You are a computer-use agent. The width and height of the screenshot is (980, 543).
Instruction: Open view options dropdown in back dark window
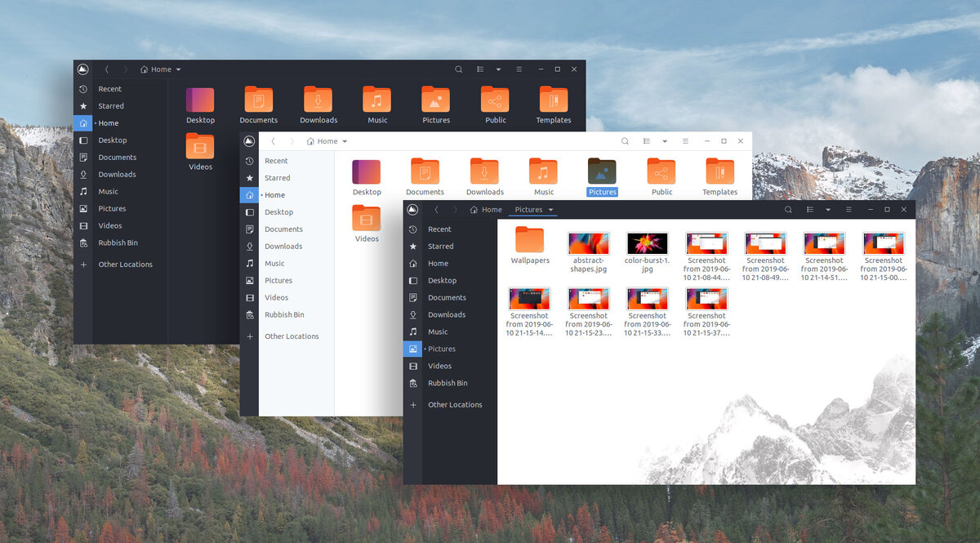pyautogui.click(x=498, y=69)
